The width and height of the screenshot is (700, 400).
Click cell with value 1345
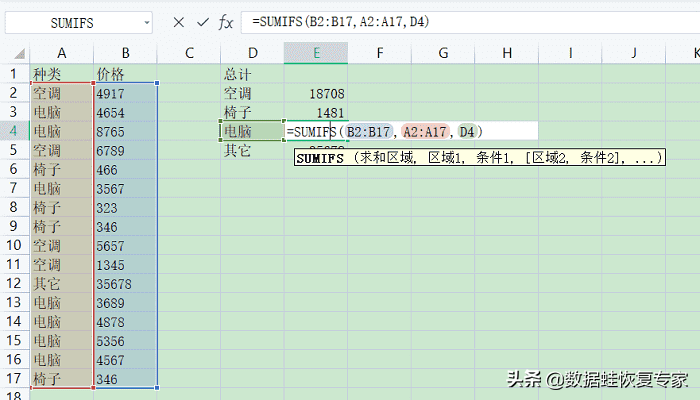pos(125,264)
